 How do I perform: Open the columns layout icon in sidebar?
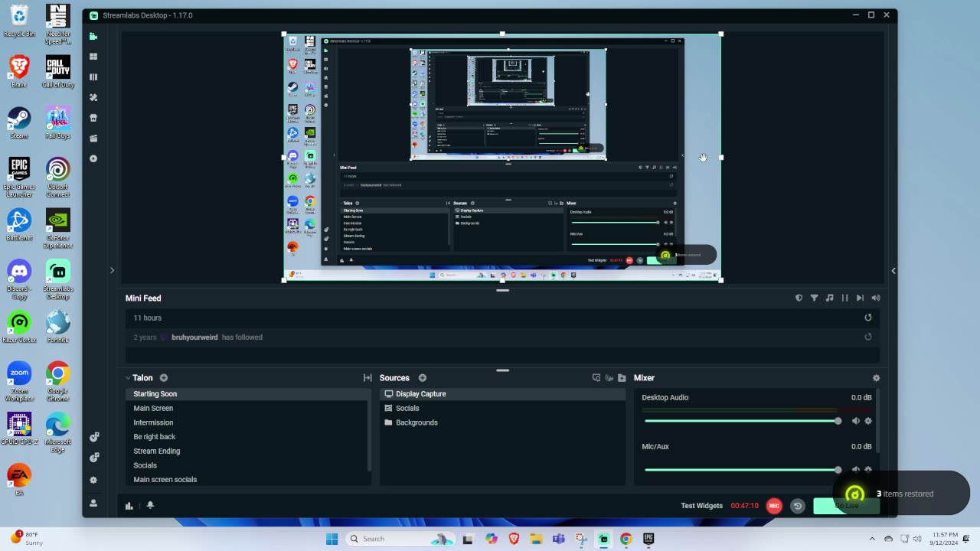pos(93,77)
